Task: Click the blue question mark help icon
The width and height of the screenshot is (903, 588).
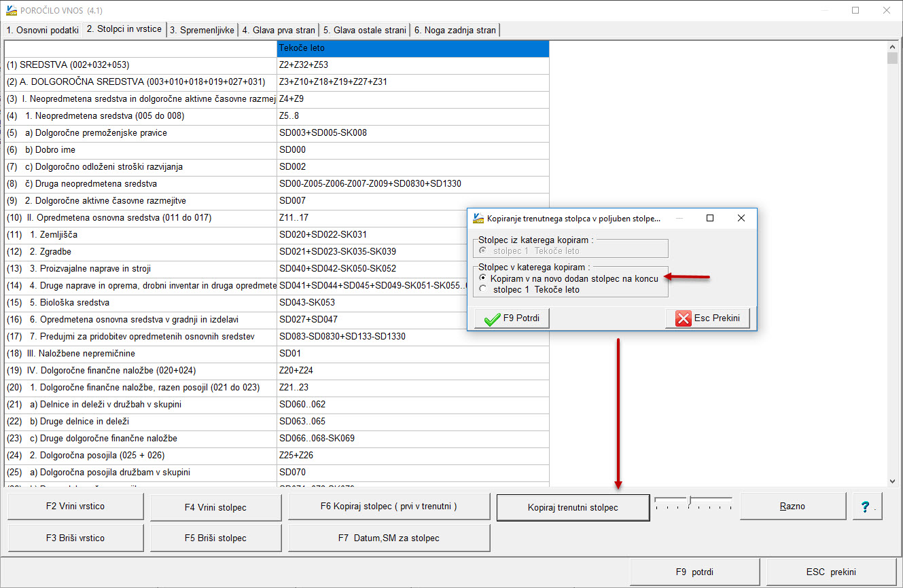Action: 866,507
